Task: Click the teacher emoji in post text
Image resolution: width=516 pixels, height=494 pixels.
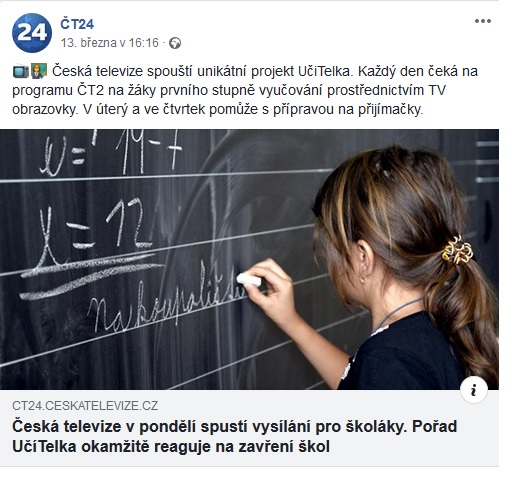Action: pyautogui.click(x=39, y=71)
